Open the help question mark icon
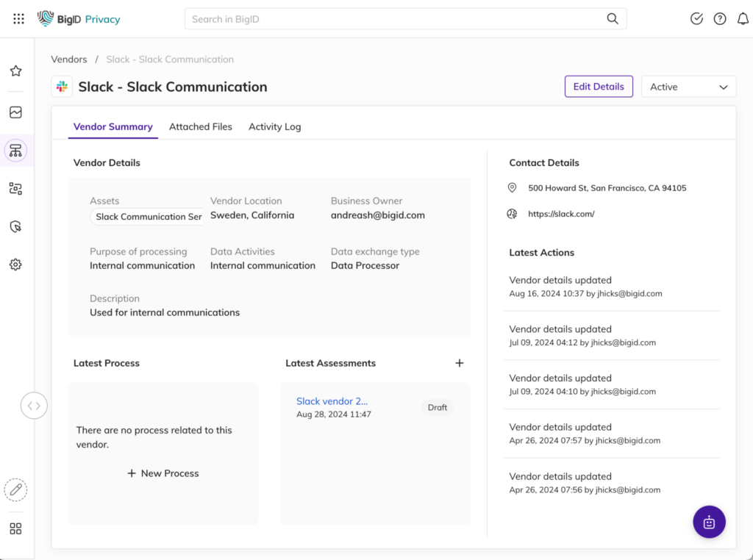The image size is (753, 560). click(x=720, y=19)
